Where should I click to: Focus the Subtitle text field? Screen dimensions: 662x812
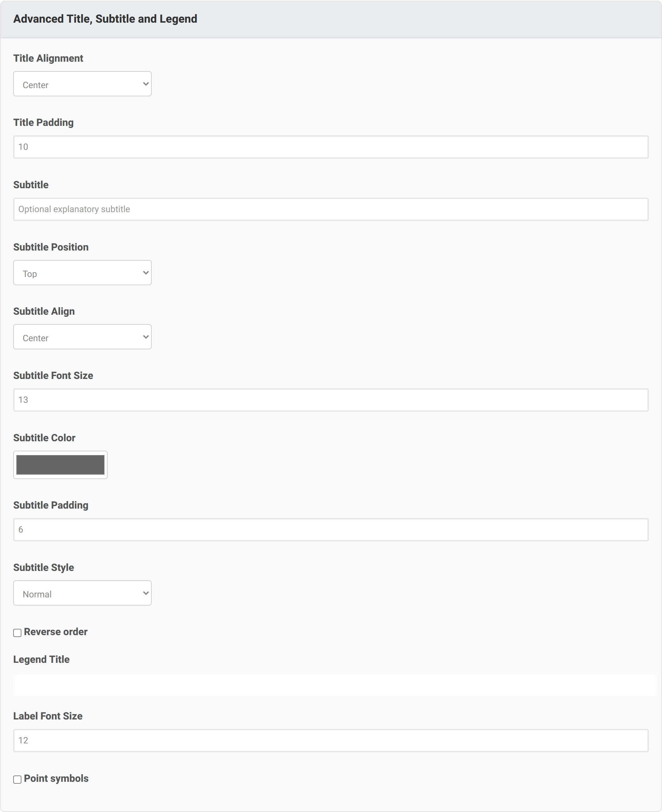(x=331, y=209)
